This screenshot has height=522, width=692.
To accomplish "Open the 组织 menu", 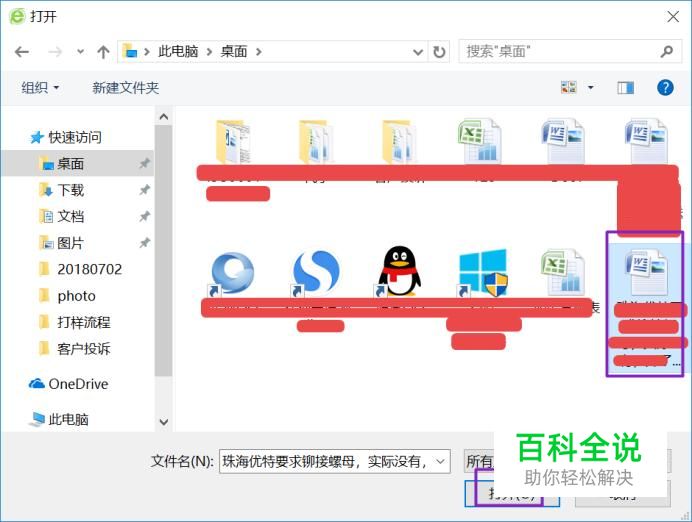I will pos(40,88).
